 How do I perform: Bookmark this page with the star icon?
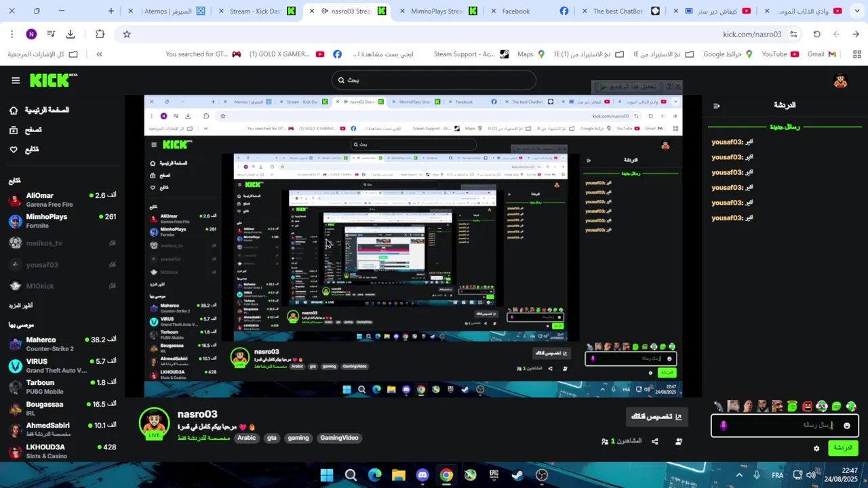pos(127,34)
